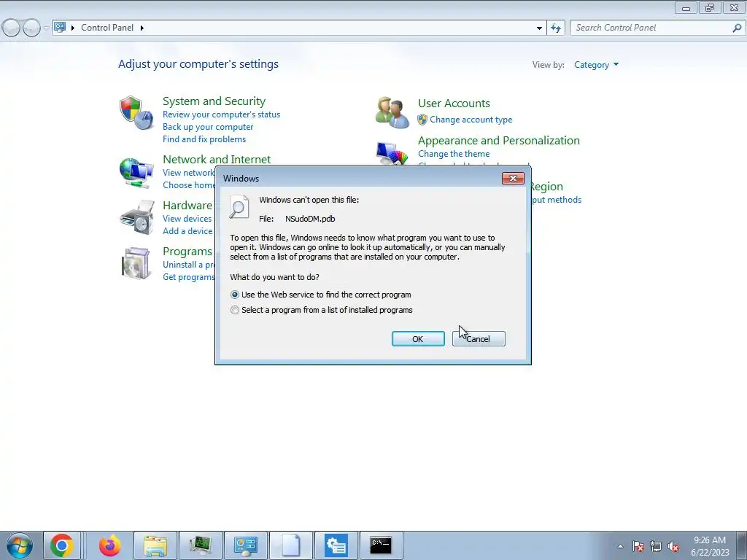Click the Programs disc box icon
The height and width of the screenshot is (560, 747).
tap(136, 262)
